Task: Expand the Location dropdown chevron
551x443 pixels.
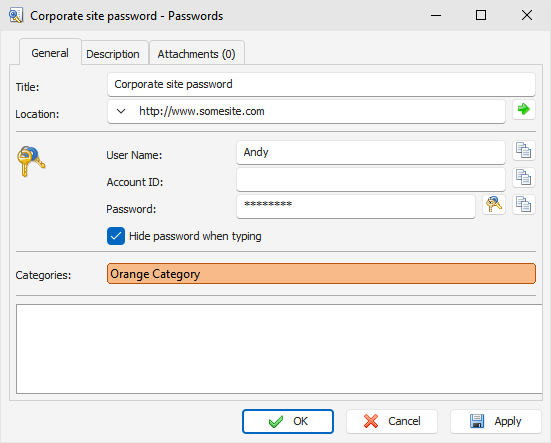Action: coord(121,111)
